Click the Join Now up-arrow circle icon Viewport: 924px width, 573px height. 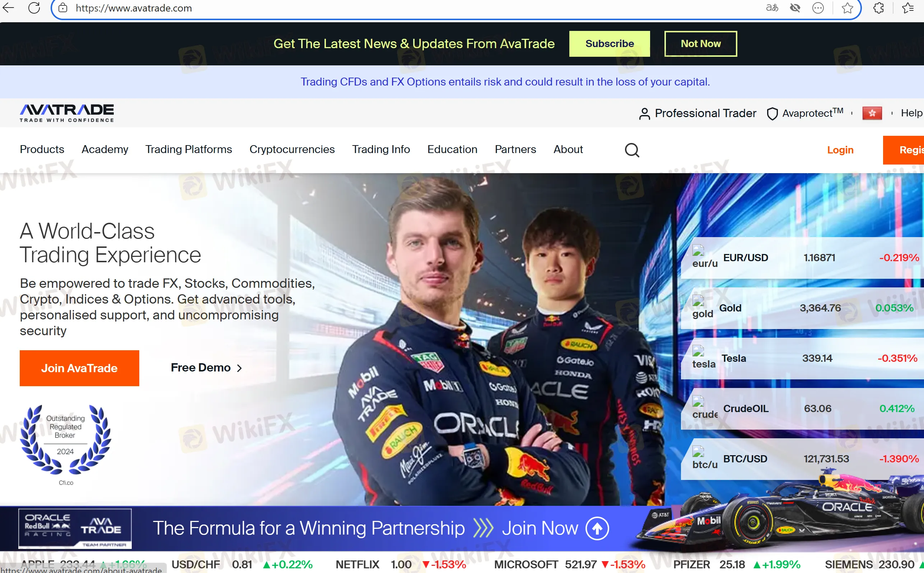[597, 528]
